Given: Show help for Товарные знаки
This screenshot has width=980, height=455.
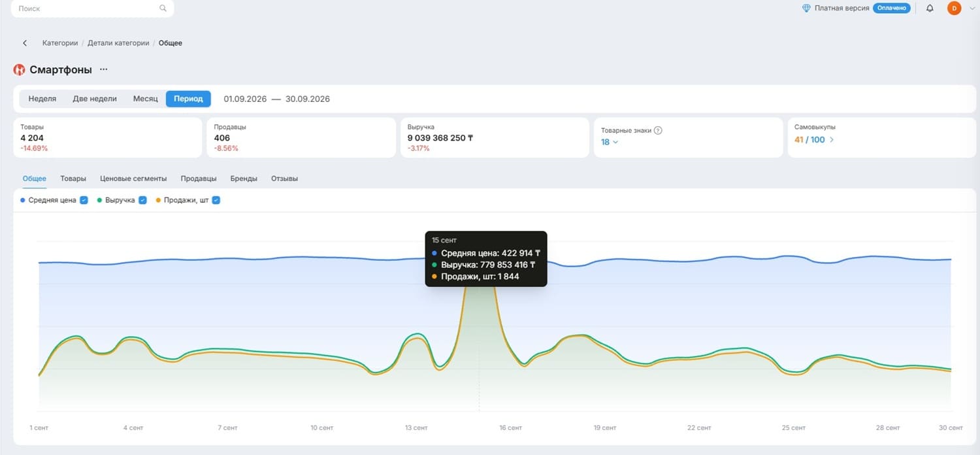Looking at the screenshot, I should [658, 130].
